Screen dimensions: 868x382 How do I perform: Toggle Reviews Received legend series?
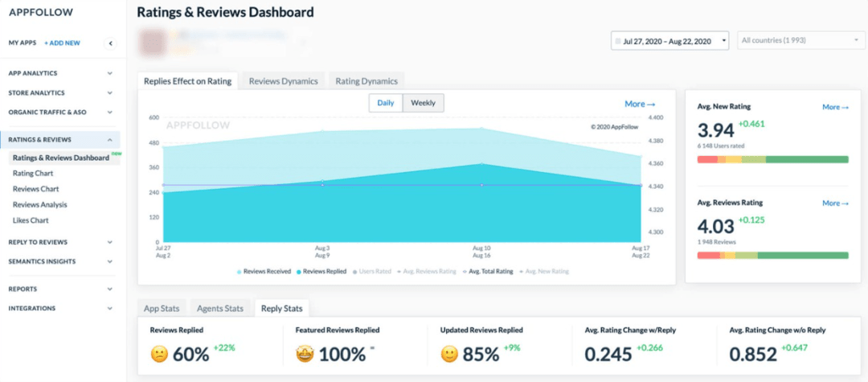click(x=264, y=272)
